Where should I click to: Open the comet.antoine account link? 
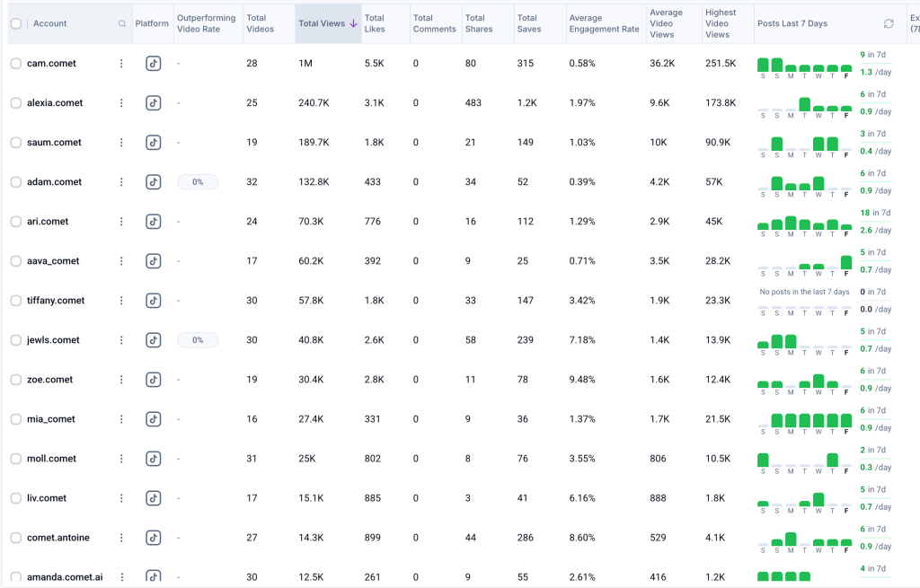click(x=58, y=538)
